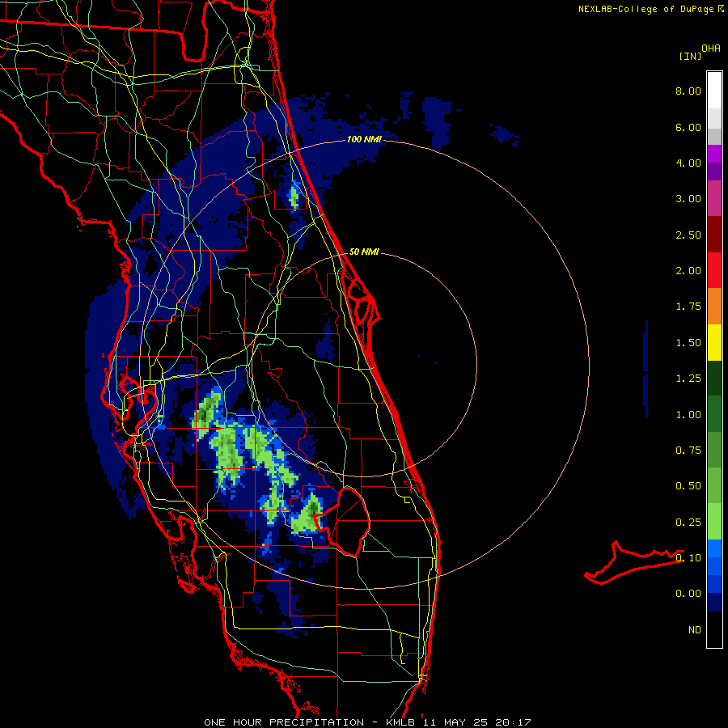Click the 2.50 legend value
This screenshot has width=728, height=728.
(688, 235)
